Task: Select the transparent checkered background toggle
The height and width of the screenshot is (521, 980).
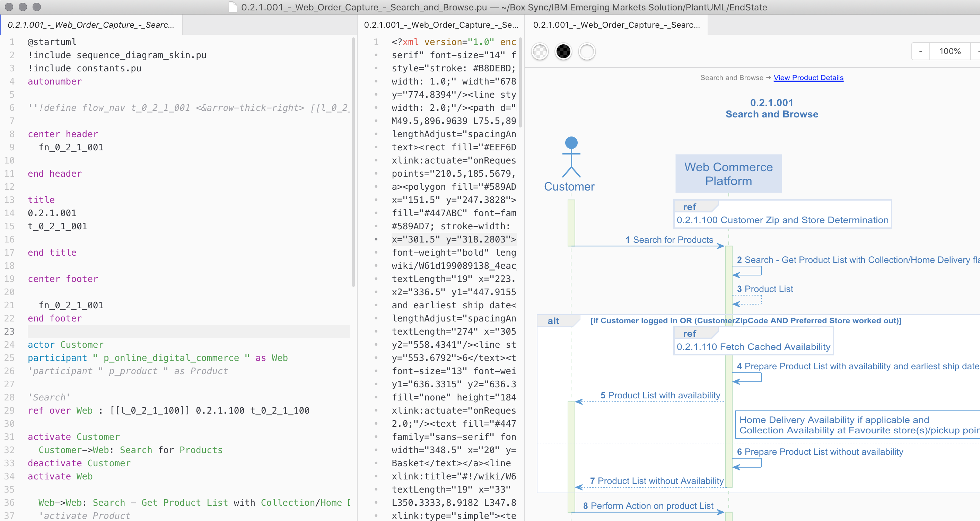Action: [540, 51]
